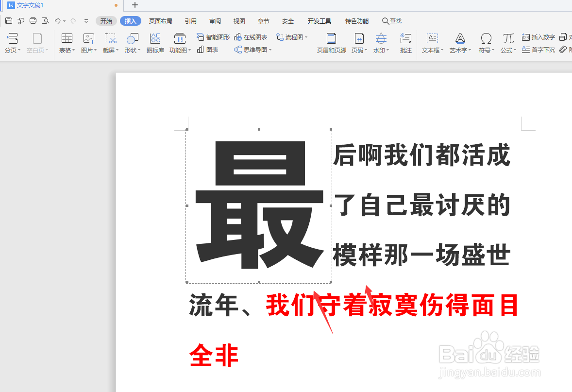Click the 符号 symbol icon

(486, 38)
